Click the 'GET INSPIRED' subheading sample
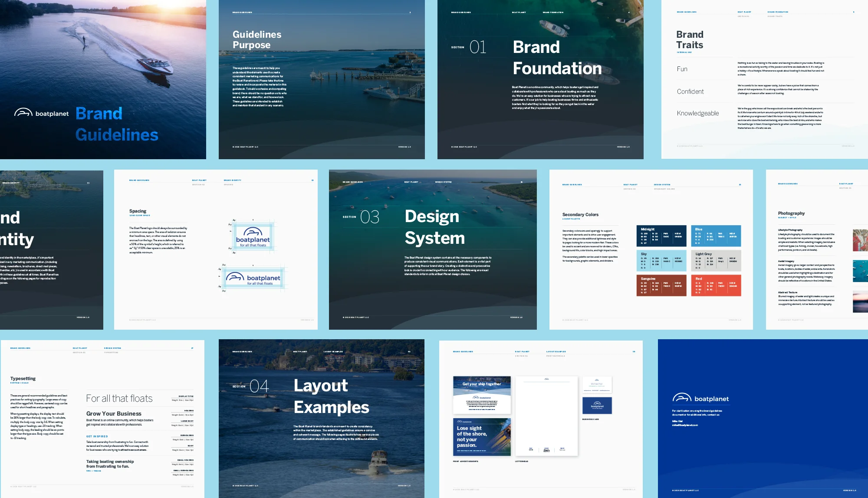868x498 pixels. (97, 436)
